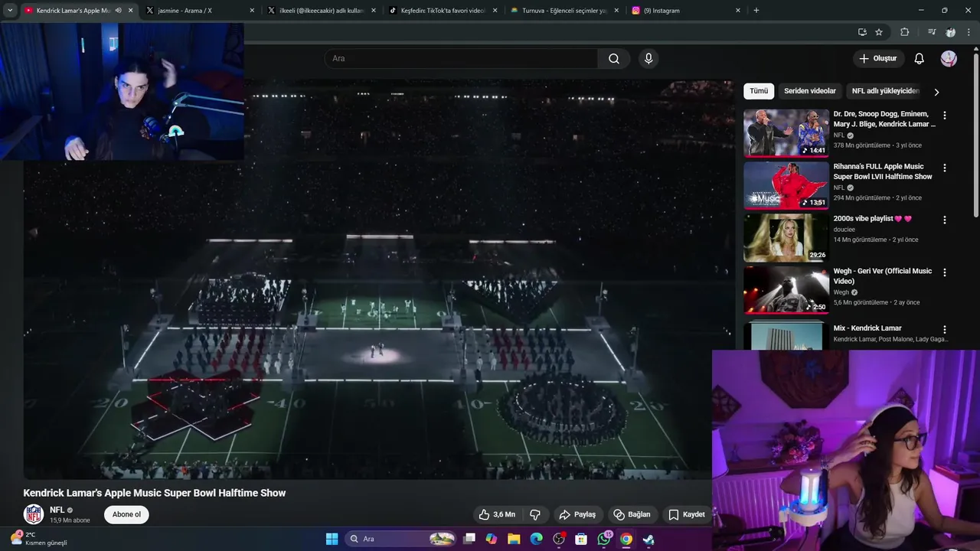Click the YouTube search magnifier button

click(x=614, y=59)
